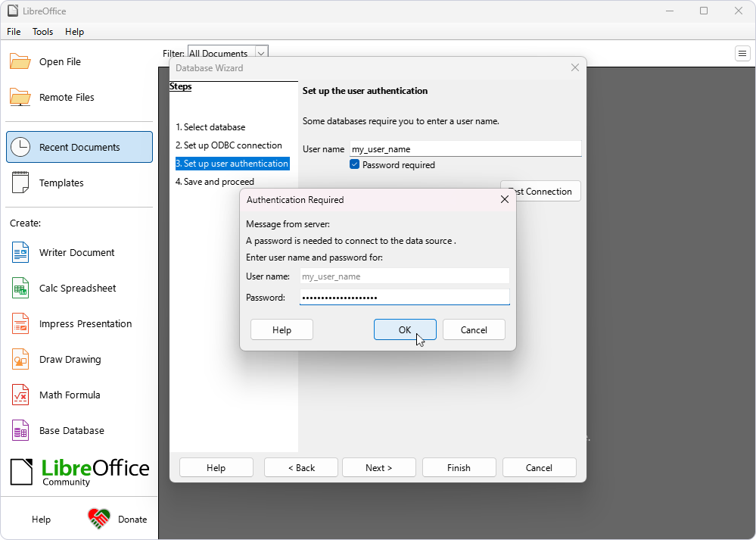Image resolution: width=756 pixels, height=540 pixels.
Task: Open the hamburger menu at top right
Action: coord(742,54)
